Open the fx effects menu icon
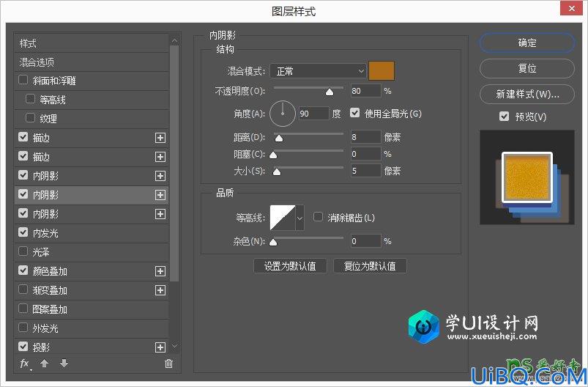The width and height of the screenshot is (588, 387). pyautogui.click(x=25, y=364)
